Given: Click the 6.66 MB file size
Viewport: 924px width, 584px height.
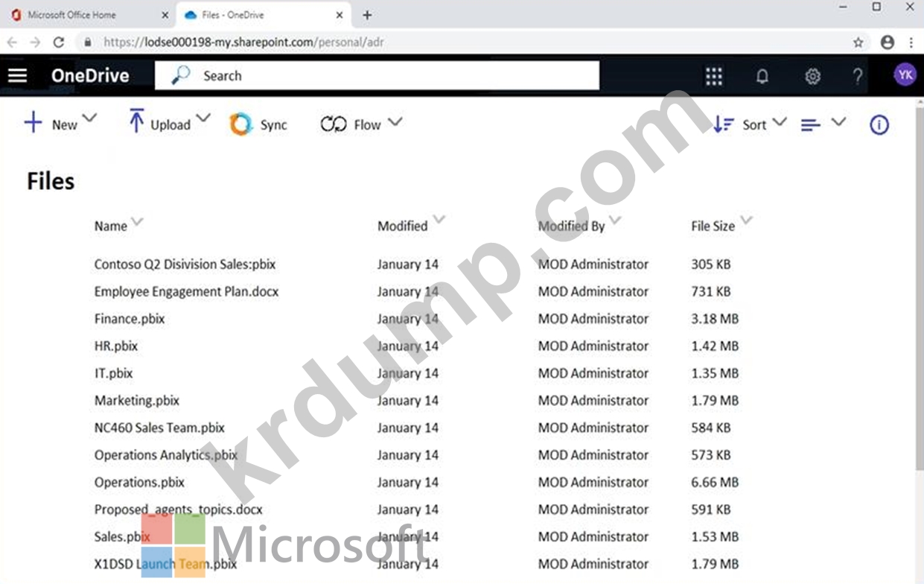Looking at the screenshot, I should coord(715,482).
